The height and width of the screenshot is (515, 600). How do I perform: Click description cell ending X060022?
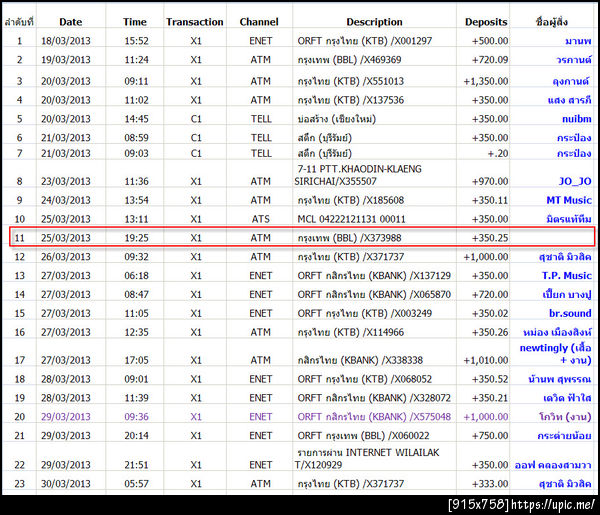point(363,435)
